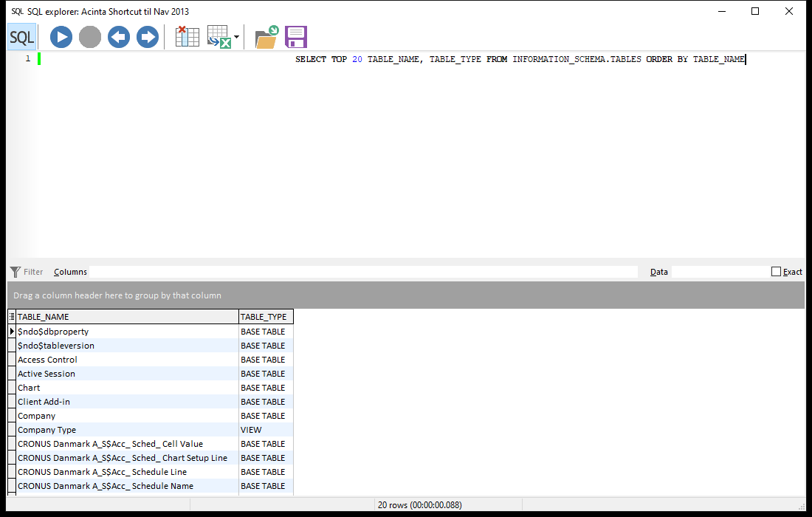Go to the next query with the forward arrow

[148, 38]
